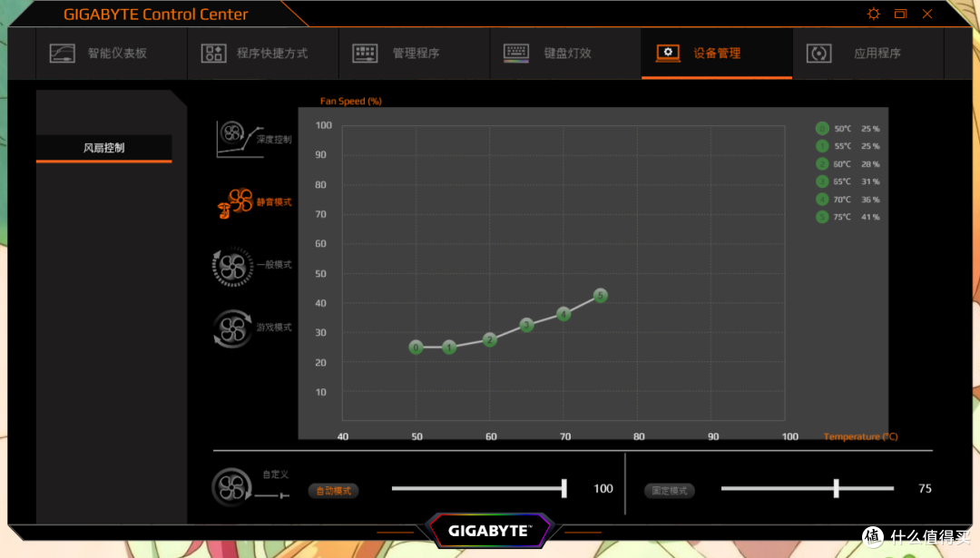This screenshot has height=558, width=980.
Task: Click fan curve point 5 on graph
Action: 600,296
